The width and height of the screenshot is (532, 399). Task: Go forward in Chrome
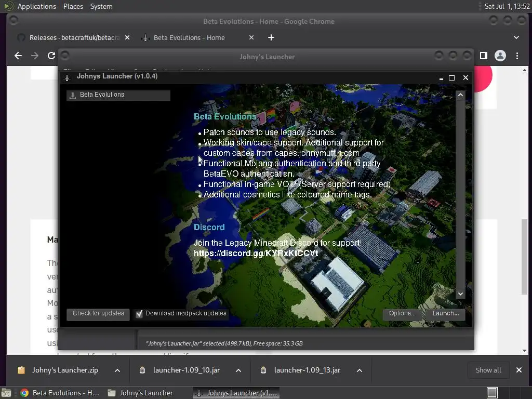[35, 56]
